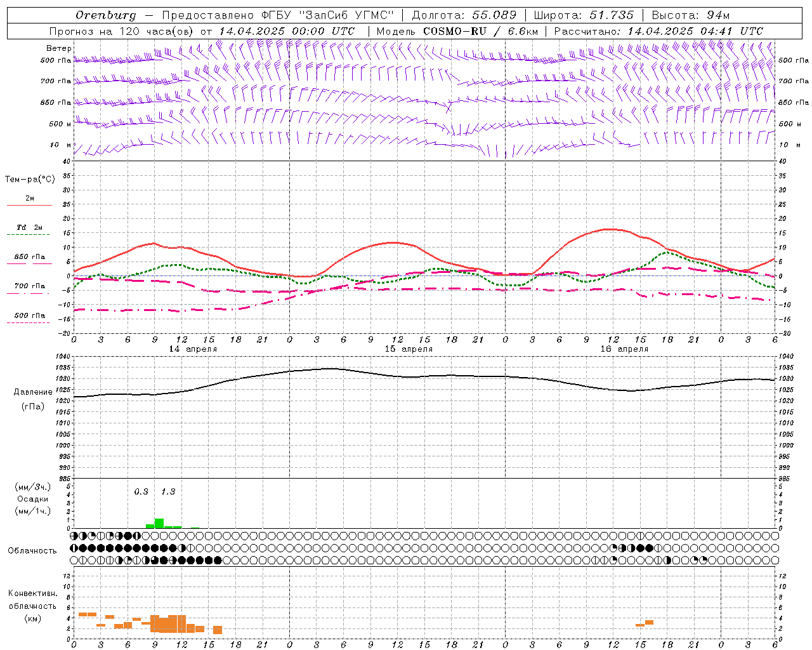Click the tallest green precipitation bar
The width and height of the screenshot is (812, 650).
pos(159,523)
